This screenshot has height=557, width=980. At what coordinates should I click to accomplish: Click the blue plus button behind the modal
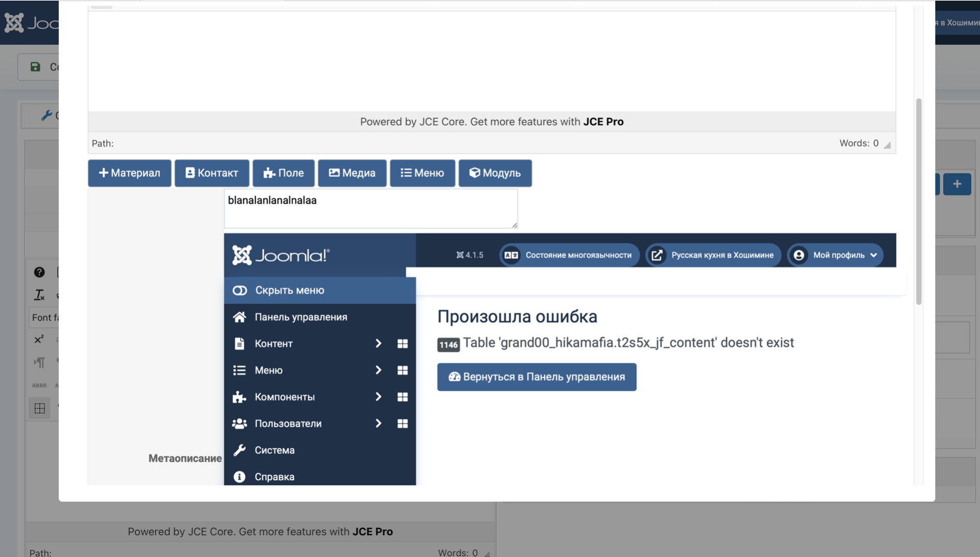pos(957,184)
